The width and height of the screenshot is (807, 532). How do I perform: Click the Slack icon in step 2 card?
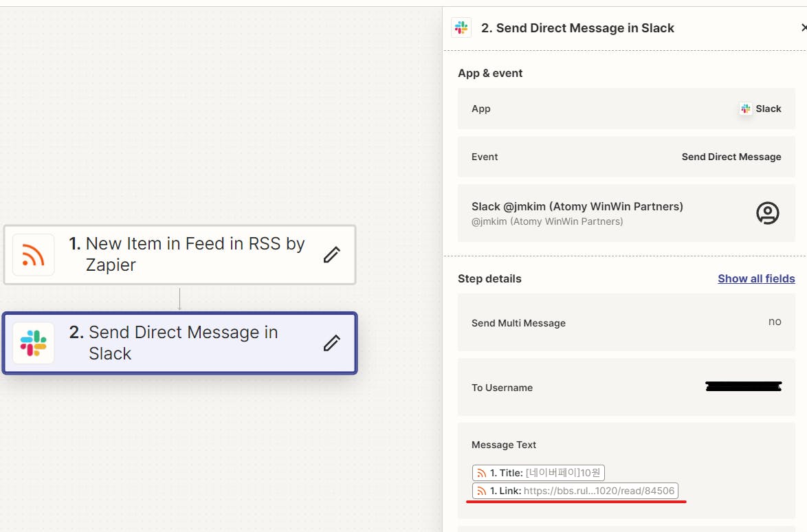[x=34, y=343]
